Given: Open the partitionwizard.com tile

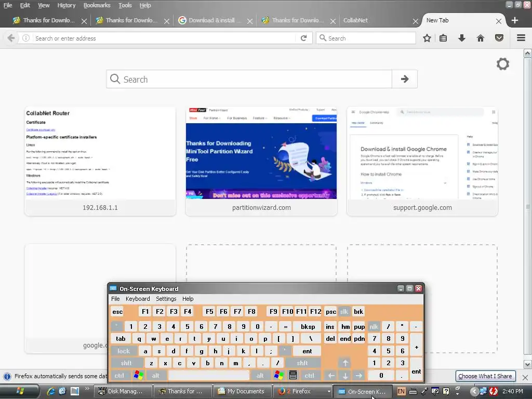Looking at the screenshot, I should tap(261, 161).
